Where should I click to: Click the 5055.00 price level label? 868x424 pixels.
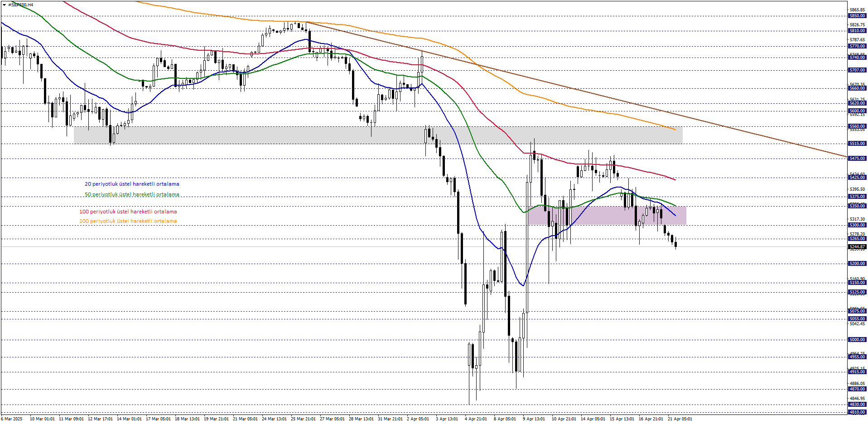[857, 319]
